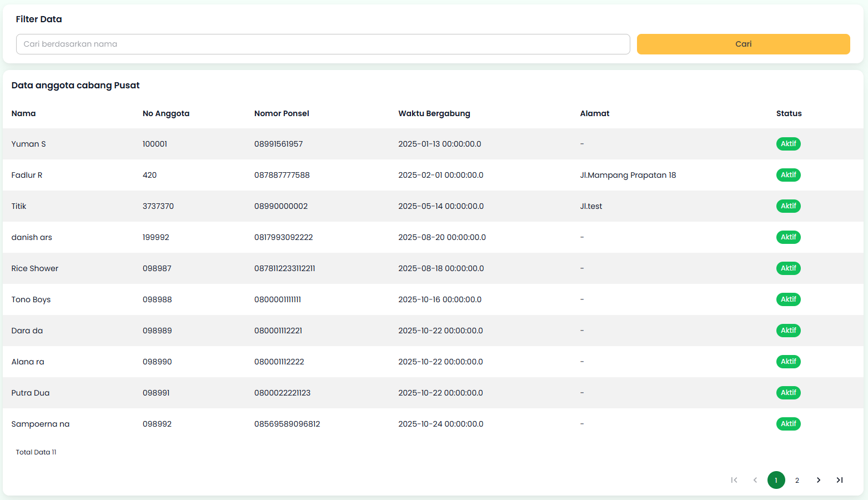The image size is (868, 500).
Task: Click the Waktu Bergabung column header
Action: [434, 113]
